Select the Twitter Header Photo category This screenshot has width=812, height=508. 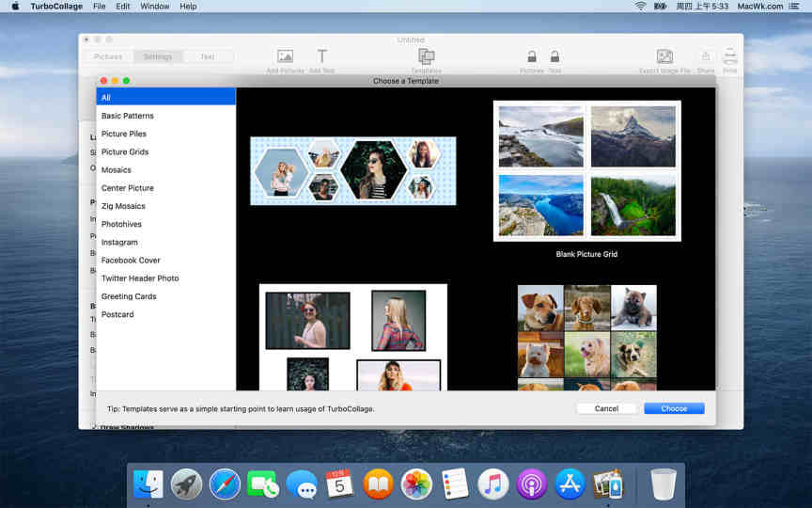(165, 278)
